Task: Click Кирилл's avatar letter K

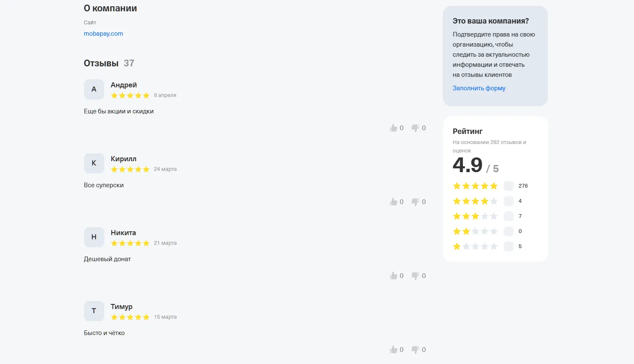Action: point(94,163)
